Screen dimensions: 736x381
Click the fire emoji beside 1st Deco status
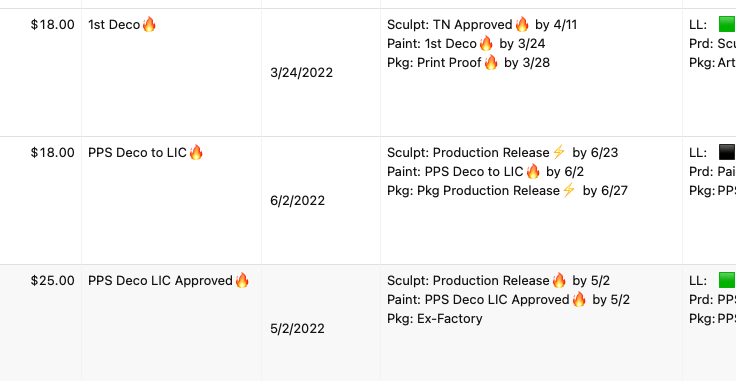[x=149, y=24]
